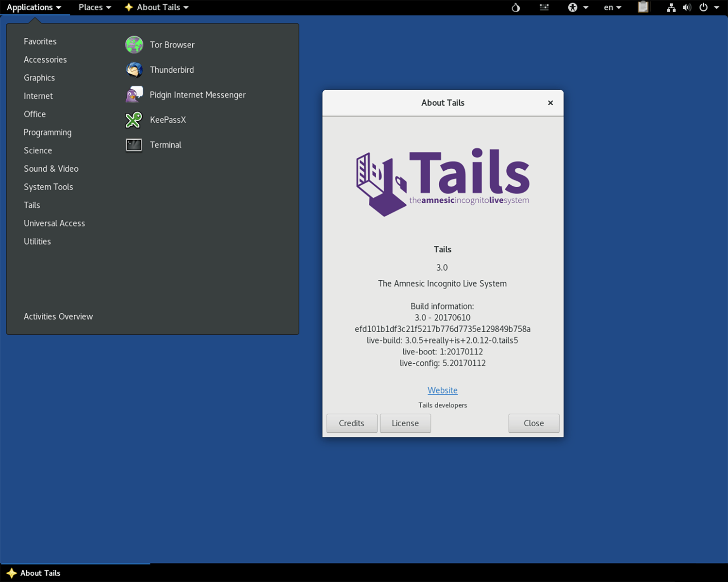Select the Programming category
The height and width of the screenshot is (582, 728).
pos(48,132)
